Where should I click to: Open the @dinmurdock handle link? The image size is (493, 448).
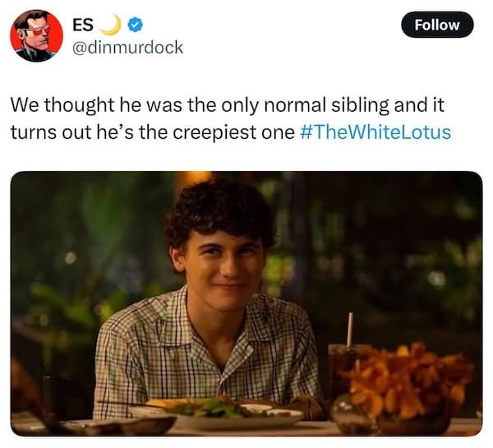(x=127, y=47)
